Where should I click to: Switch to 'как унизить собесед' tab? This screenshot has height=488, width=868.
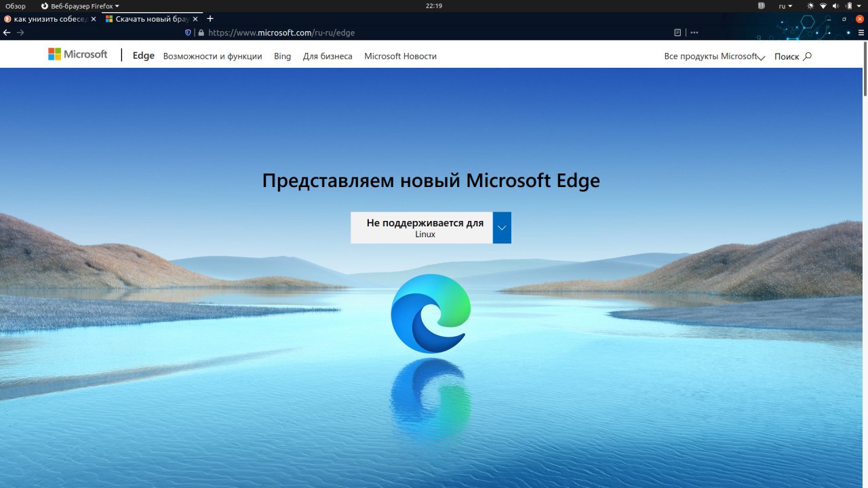[x=51, y=19]
